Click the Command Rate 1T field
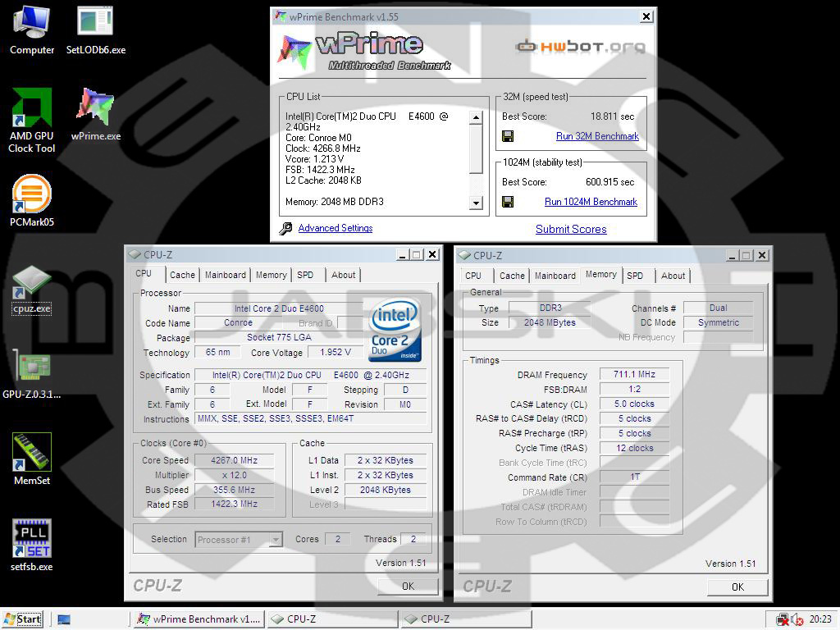This screenshot has width=840, height=630. click(634, 477)
